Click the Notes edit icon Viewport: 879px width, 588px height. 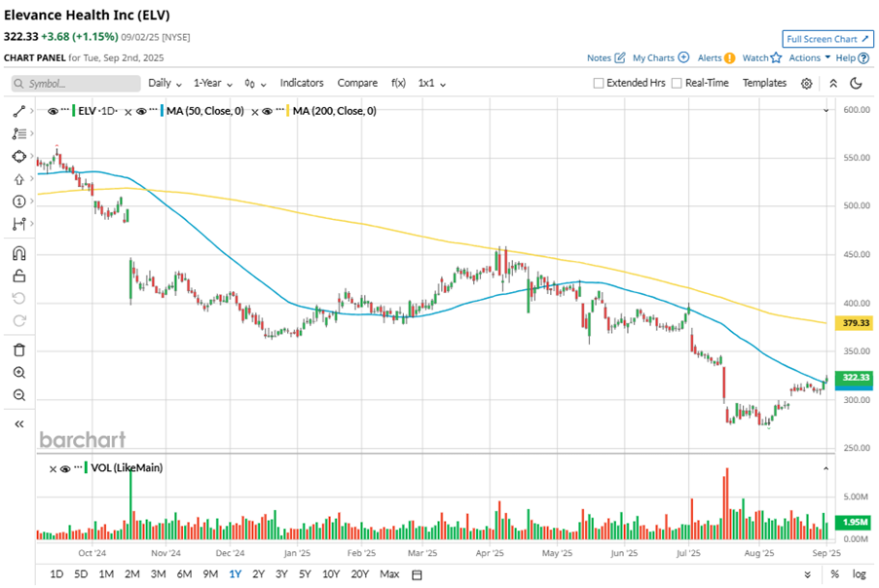[x=619, y=57]
